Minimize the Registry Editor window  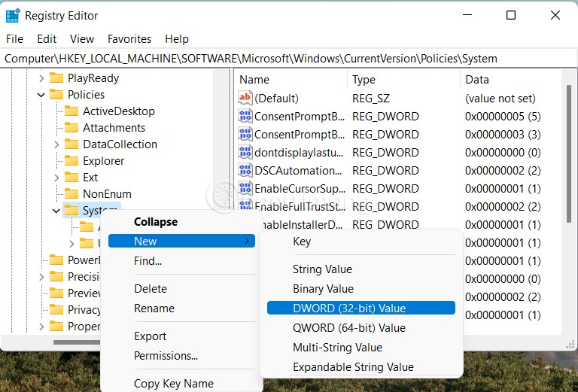pyautogui.click(x=467, y=15)
